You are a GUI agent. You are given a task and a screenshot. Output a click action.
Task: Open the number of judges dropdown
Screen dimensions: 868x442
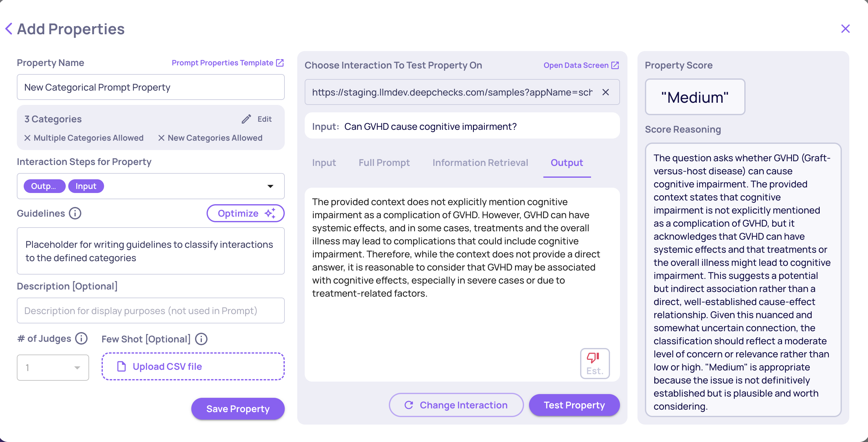[x=53, y=368]
